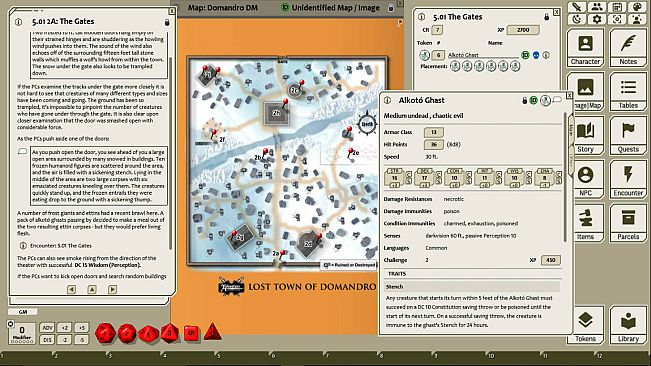
Task: Toggle the DIS modifier button
Action: 47,339
